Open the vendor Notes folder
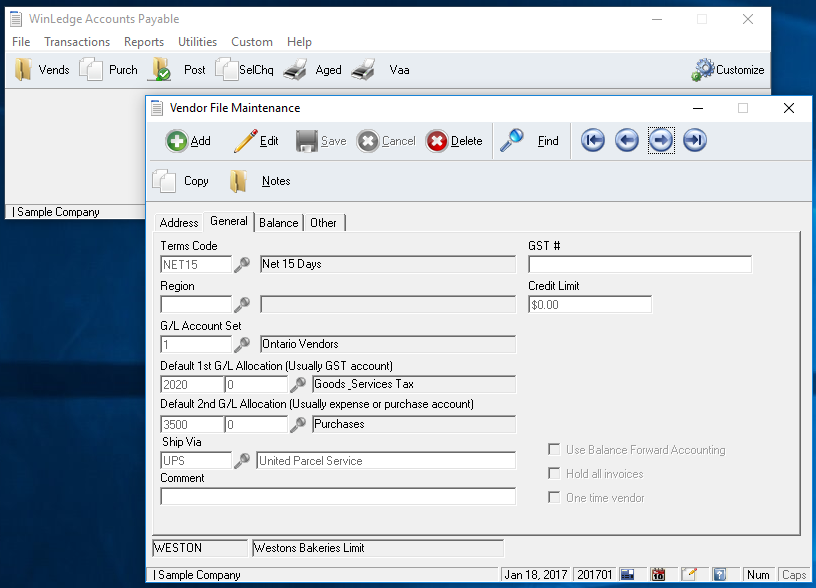 [238, 181]
